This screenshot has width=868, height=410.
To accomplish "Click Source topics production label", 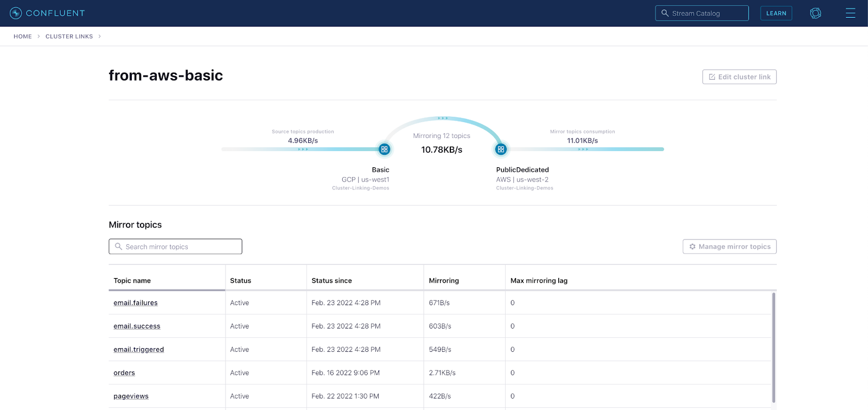I will [303, 131].
